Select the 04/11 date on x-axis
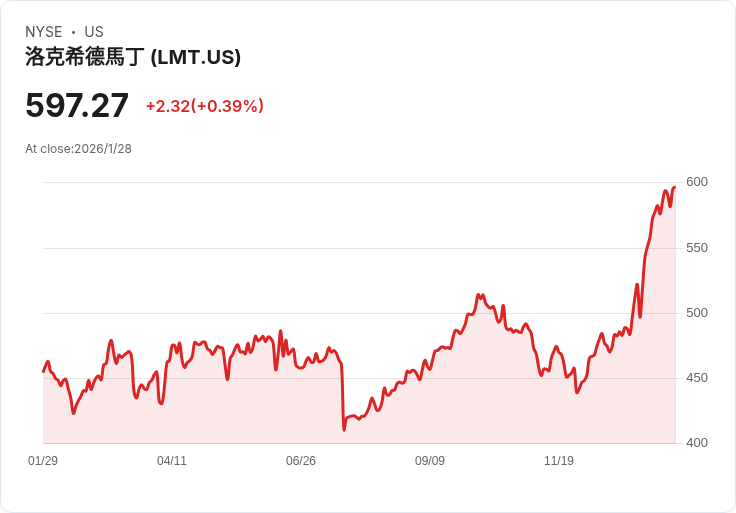Viewport: 736px width, 513px height. (172, 460)
